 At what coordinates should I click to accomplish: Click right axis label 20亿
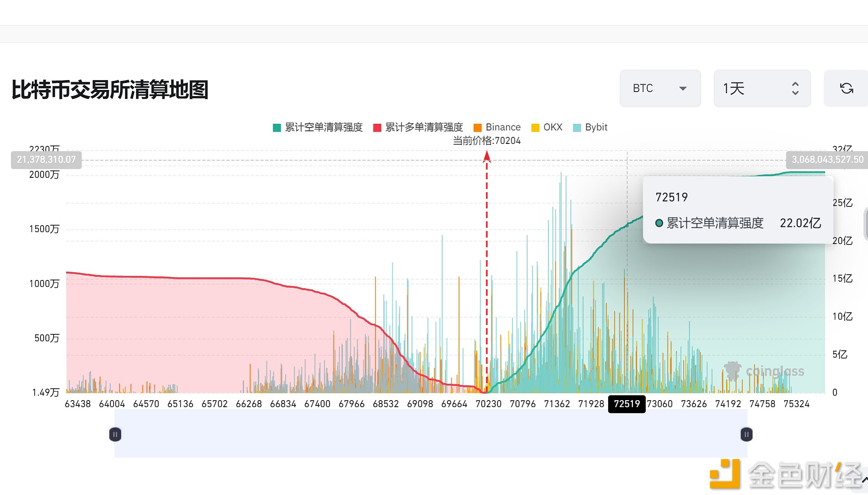pyautogui.click(x=842, y=241)
